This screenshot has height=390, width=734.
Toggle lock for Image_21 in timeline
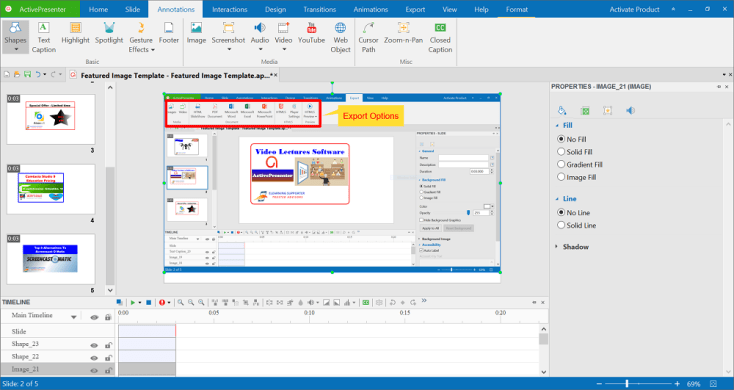108,370
